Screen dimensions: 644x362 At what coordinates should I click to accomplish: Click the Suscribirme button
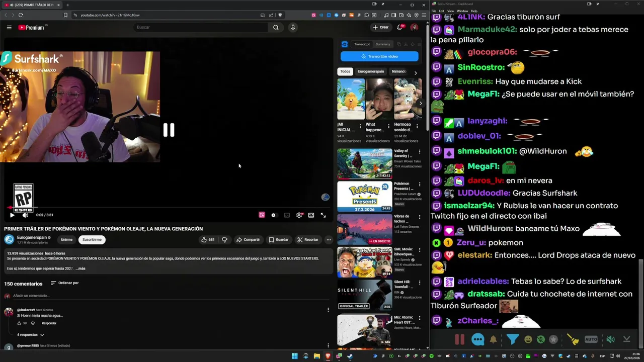coord(92,240)
